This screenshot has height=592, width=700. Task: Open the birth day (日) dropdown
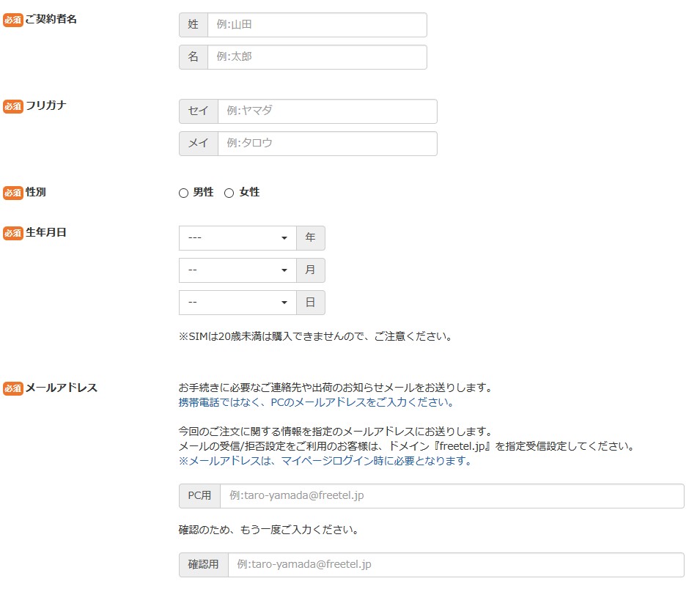coord(237,303)
